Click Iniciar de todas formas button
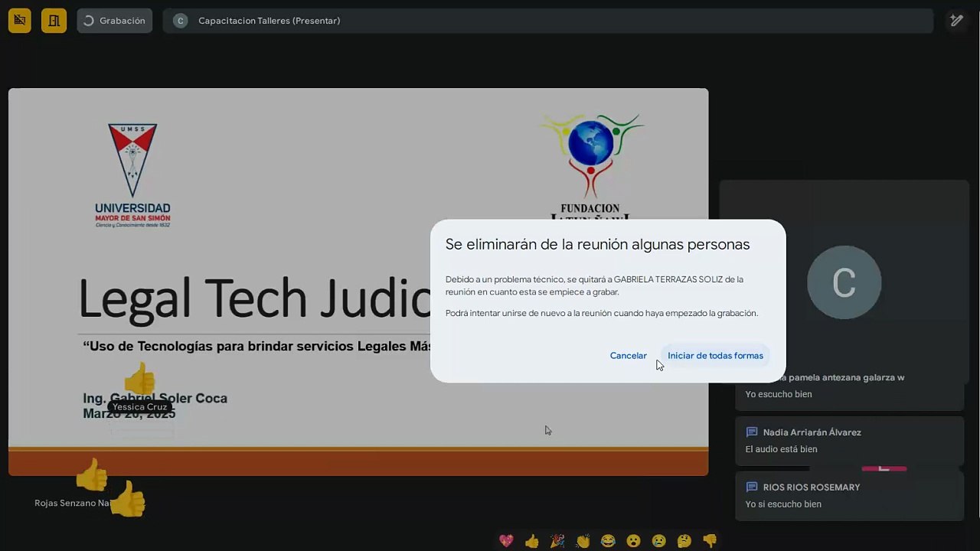 coord(715,356)
